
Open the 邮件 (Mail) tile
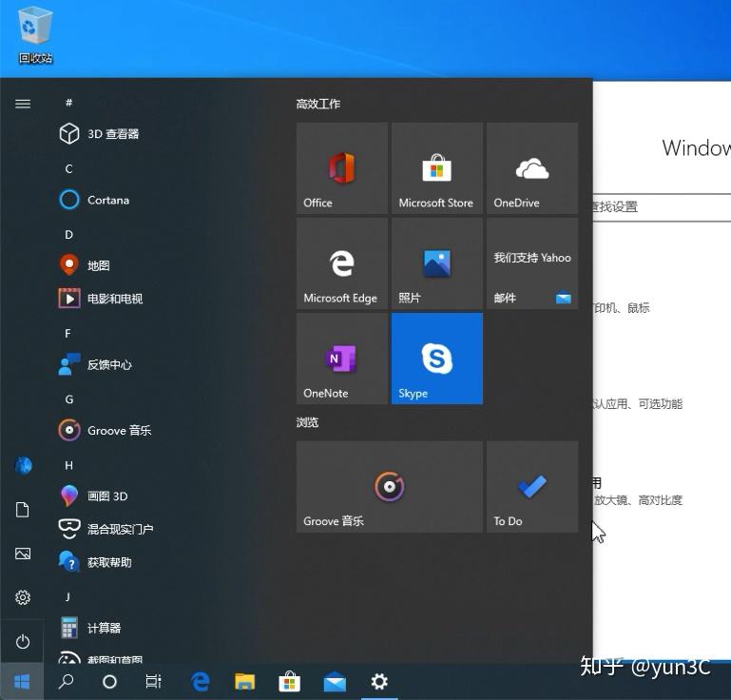click(532, 263)
